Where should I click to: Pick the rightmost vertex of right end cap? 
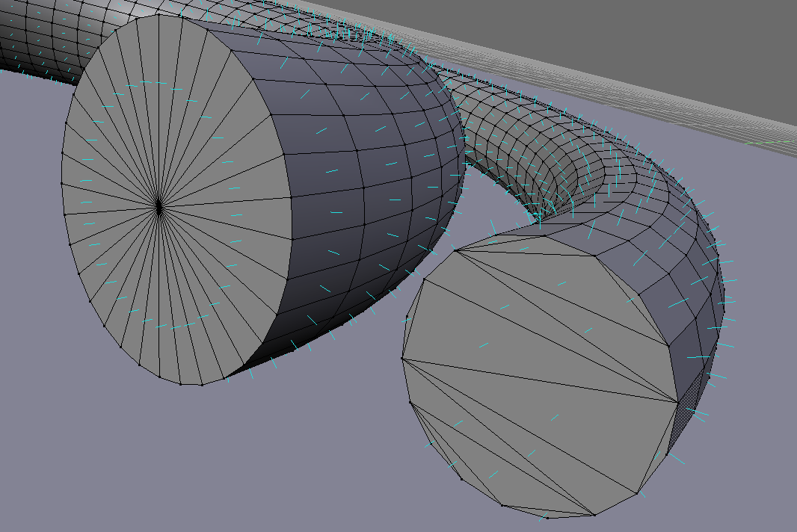tap(677, 403)
